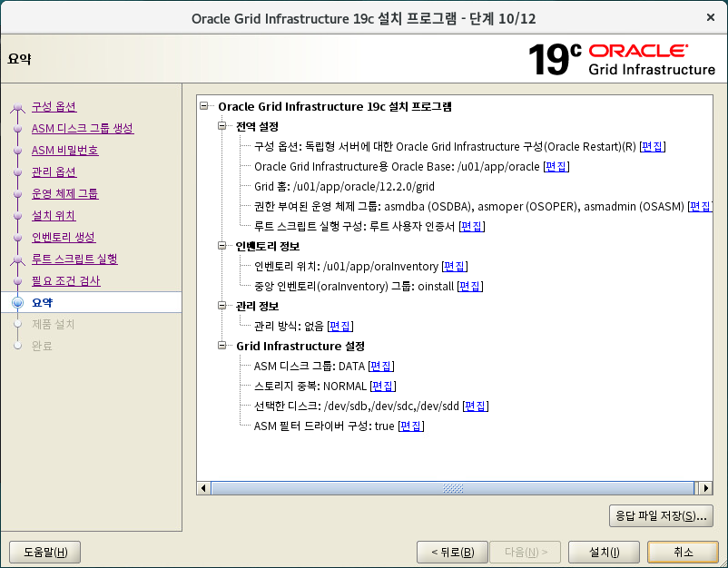728x568 pixels.
Task: Collapse the 관리 정보 section
Action: (x=221, y=306)
